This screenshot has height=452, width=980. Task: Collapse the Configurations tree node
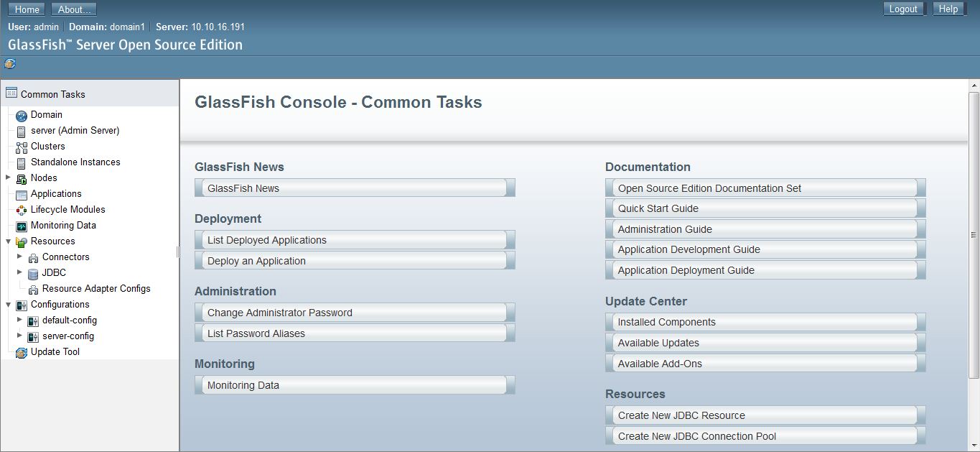[x=8, y=304]
